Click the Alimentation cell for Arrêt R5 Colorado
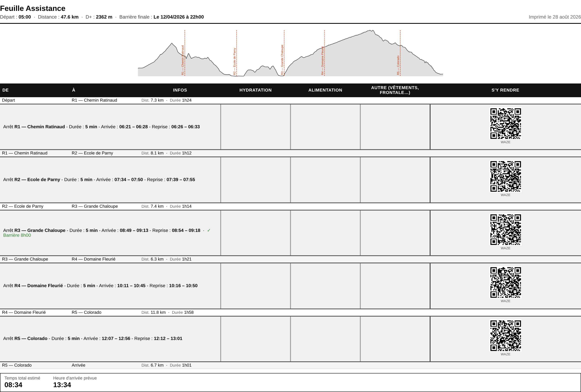Image resolution: width=581 pixels, height=392 pixels. point(325,339)
